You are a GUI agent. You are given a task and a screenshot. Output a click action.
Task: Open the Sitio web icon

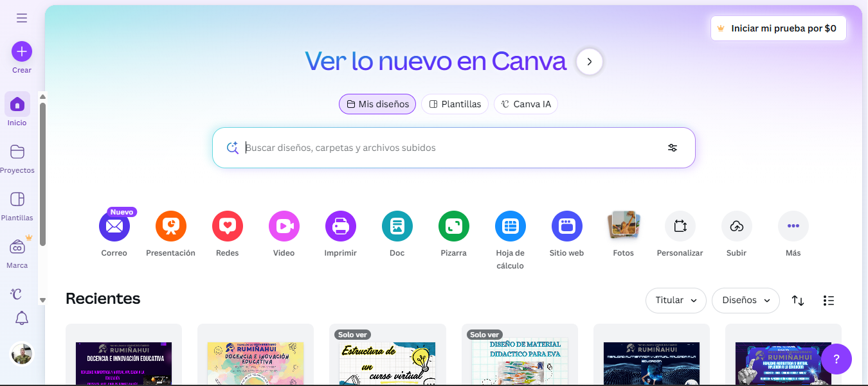pos(567,226)
